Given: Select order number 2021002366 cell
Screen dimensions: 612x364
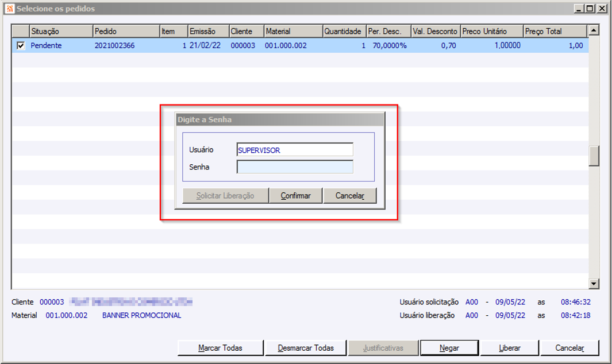Looking at the screenshot, I should 115,46.
